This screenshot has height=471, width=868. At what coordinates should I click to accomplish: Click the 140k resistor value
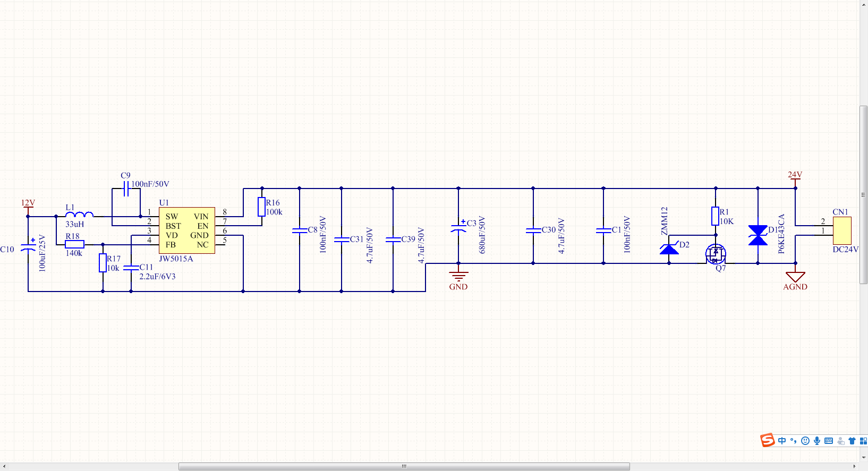(x=74, y=253)
